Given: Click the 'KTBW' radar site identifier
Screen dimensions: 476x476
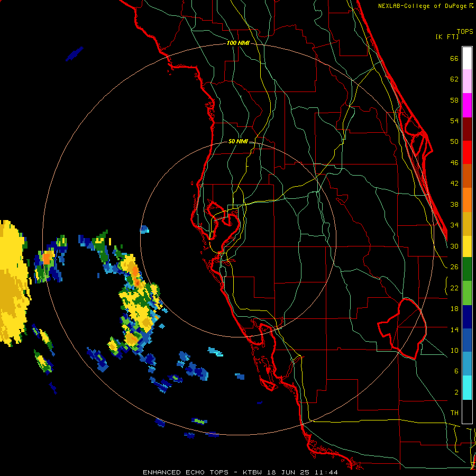Looking at the screenshot, I should pos(253,472).
